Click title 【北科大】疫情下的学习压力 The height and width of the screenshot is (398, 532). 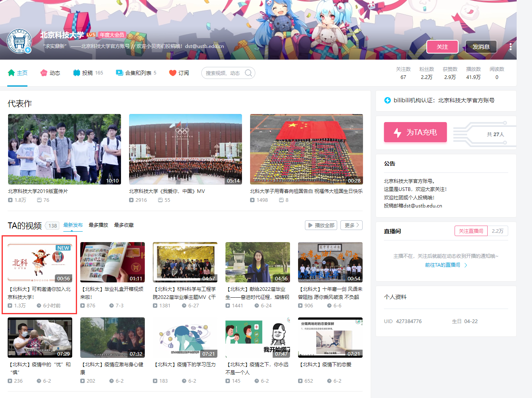(185, 365)
